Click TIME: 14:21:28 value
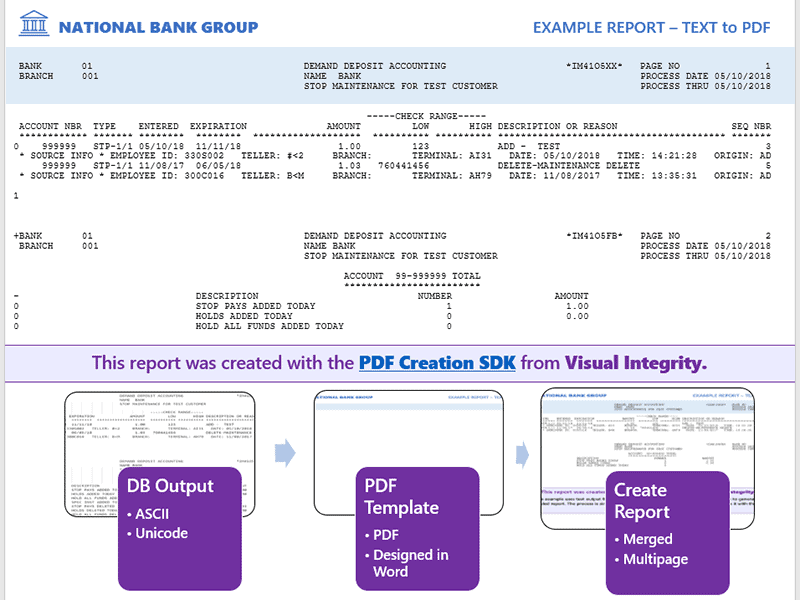The width and height of the screenshot is (800, 600). (657, 156)
